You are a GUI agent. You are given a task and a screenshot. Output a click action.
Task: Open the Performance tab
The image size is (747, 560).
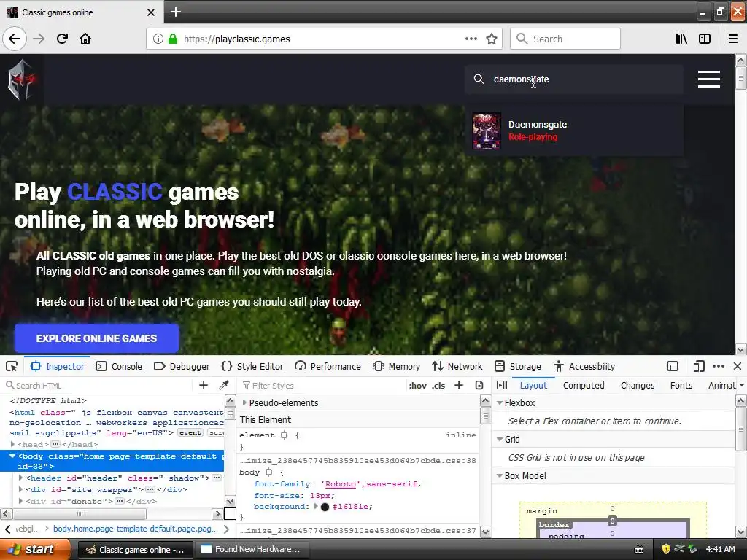[x=328, y=366]
